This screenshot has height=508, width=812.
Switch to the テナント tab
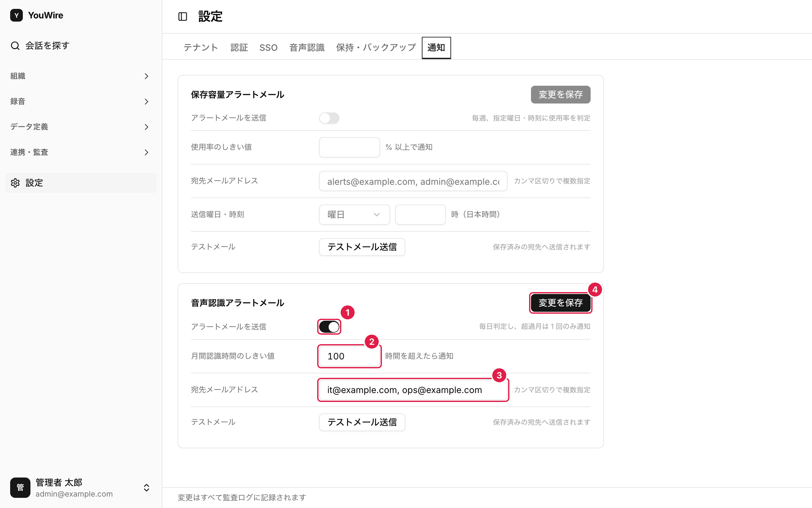(x=201, y=47)
